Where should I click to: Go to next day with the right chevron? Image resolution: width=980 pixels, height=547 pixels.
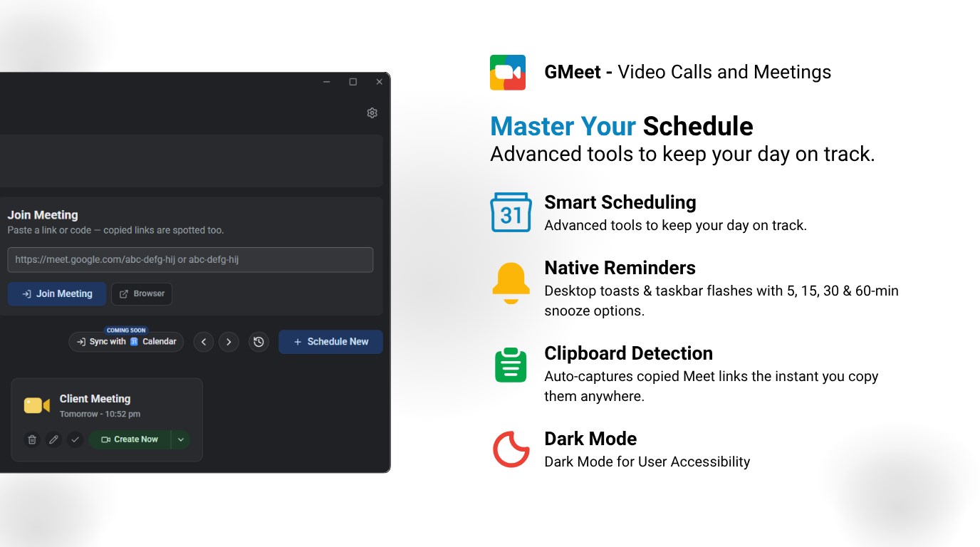tap(229, 342)
